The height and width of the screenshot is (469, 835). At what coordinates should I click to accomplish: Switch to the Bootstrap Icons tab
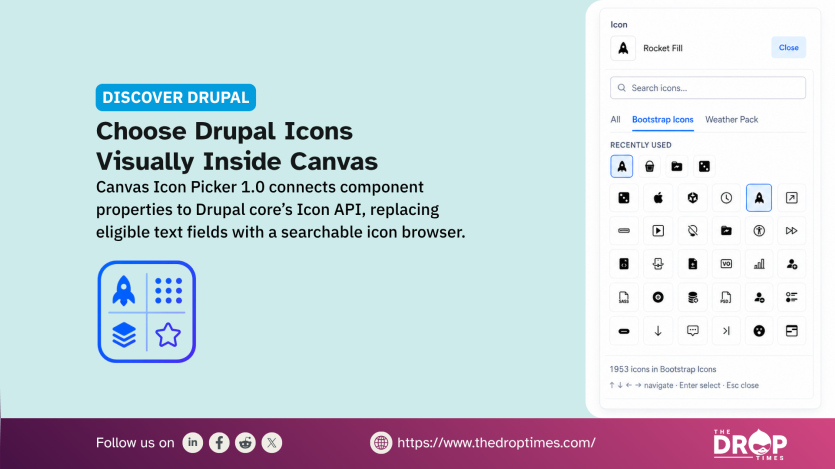click(662, 119)
